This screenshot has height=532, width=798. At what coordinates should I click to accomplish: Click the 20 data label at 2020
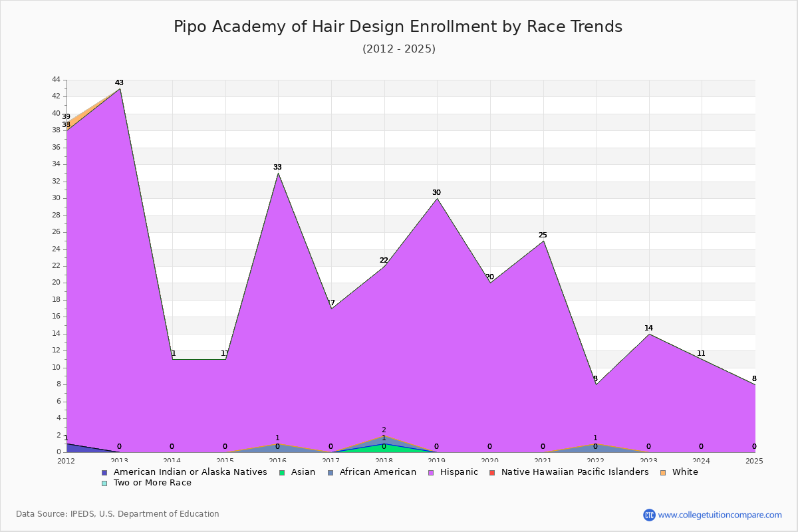coord(489,277)
